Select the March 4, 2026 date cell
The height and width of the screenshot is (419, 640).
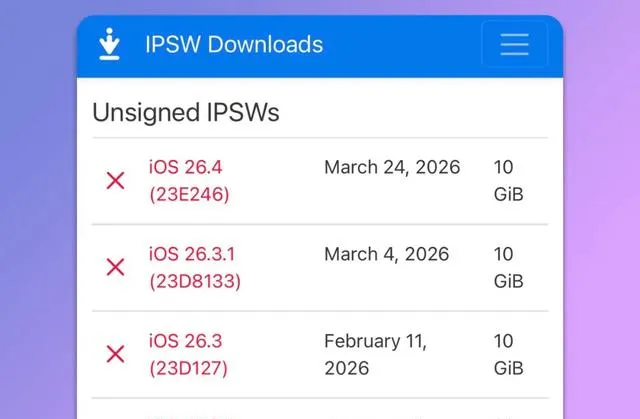pos(387,254)
